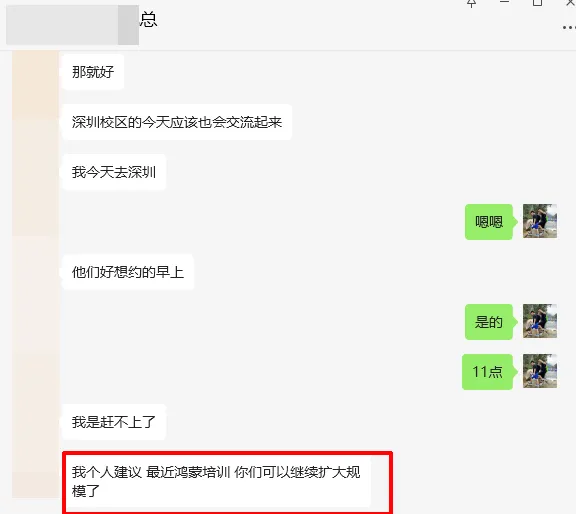Close the chat window
This screenshot has height=514, width=576.
(570, 3)
